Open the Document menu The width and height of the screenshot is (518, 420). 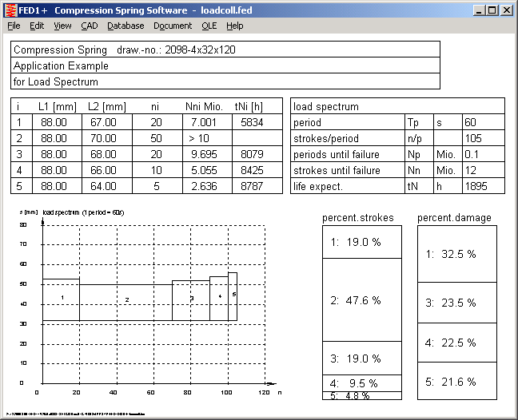[x=173, y=26]
